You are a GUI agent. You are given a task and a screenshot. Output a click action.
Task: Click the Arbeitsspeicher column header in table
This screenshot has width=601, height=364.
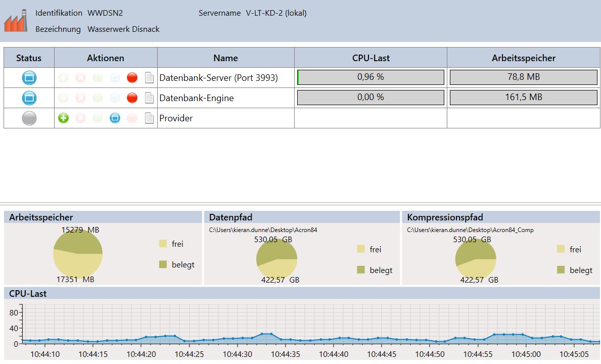pos(523,58)
